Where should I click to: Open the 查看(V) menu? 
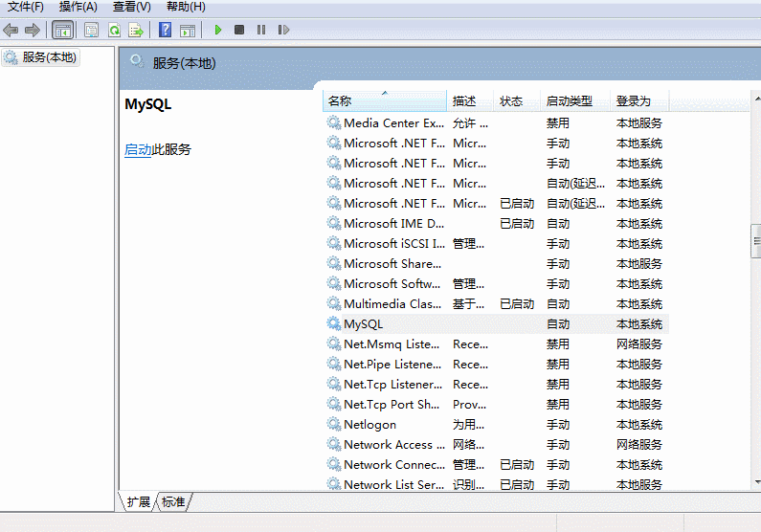click(132, 7)
